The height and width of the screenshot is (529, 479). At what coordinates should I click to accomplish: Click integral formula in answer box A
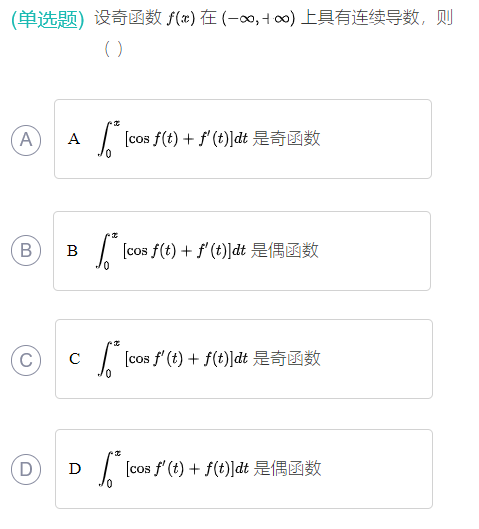(173, 139)
